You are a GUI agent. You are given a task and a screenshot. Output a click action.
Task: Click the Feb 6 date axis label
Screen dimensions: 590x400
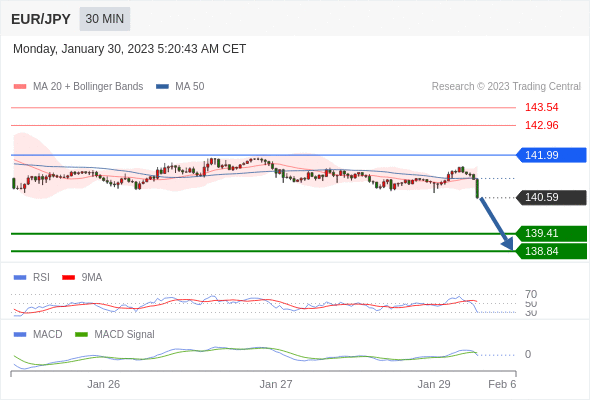pos(502,384)
